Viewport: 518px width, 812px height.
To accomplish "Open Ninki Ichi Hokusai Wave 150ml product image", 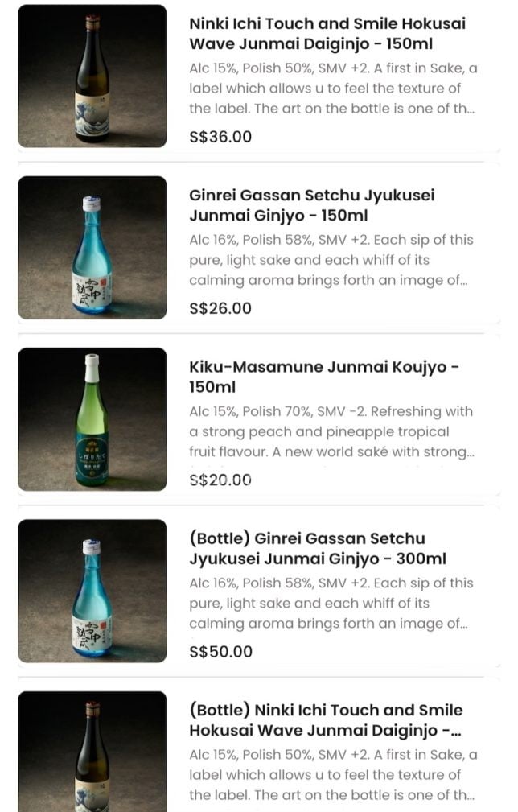I will point(92,76).
